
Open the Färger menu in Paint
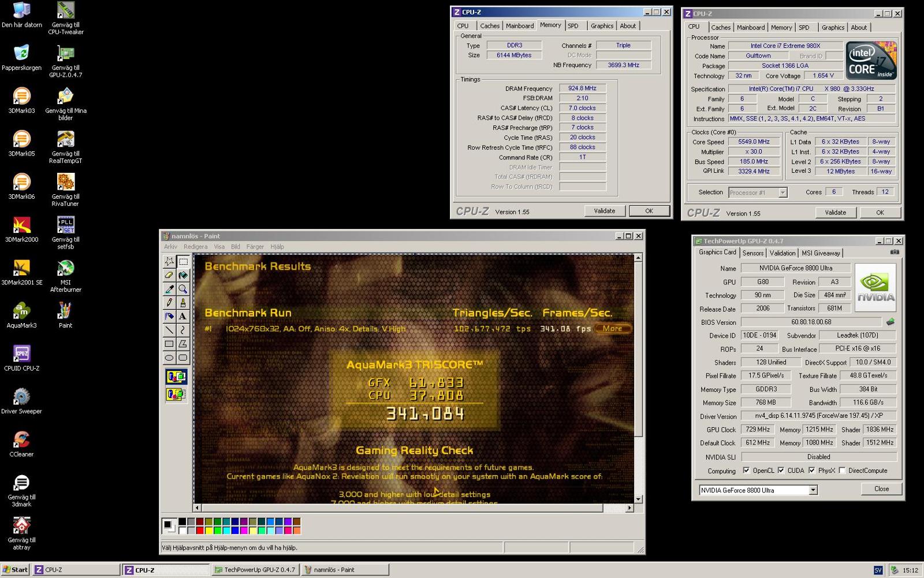[255, 246]
